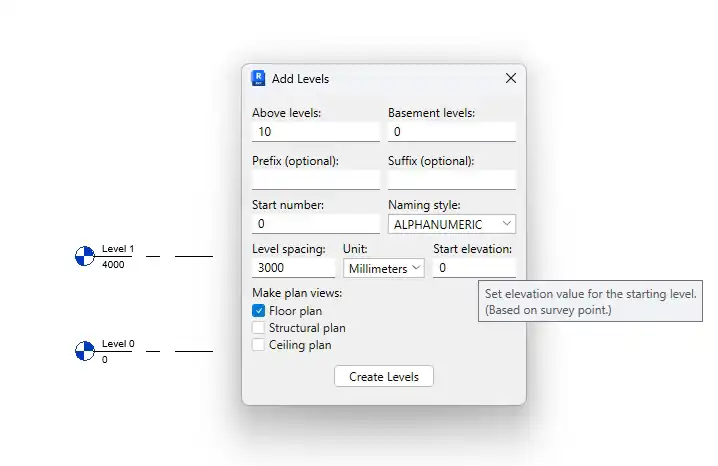Screen dimensions: 718x466
Task: Click the Level 0 name label
Action: 118,344
